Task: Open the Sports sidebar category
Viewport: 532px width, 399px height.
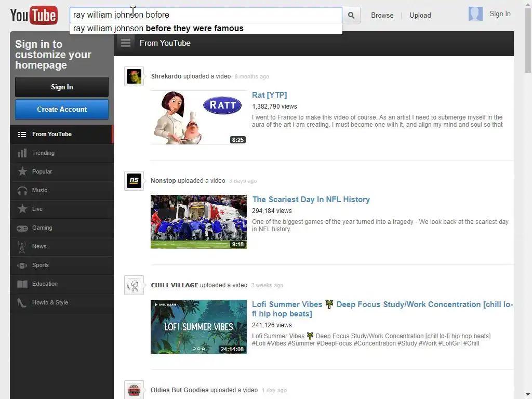Action: [x=62, y=265]
